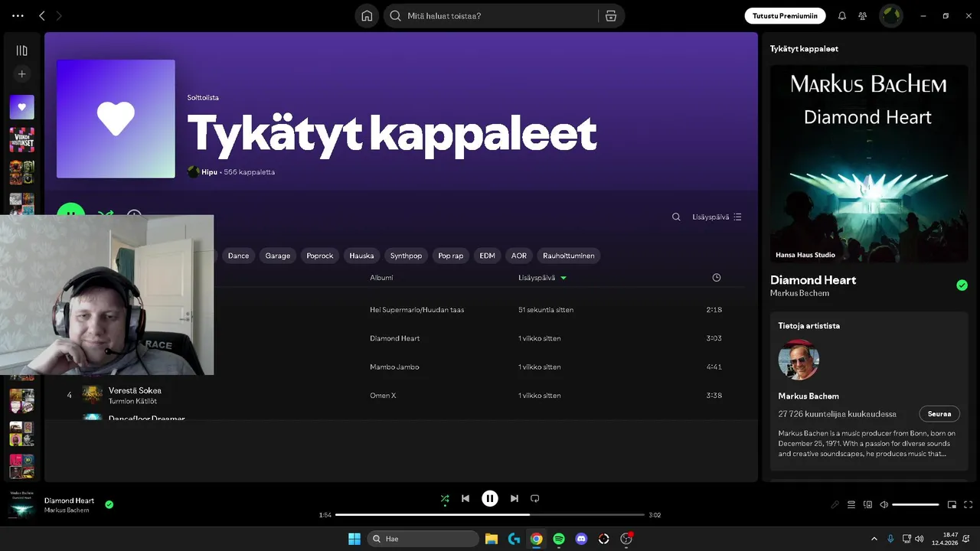Viewport: 980px width, 551px height.
Task: Click the create playlist plus icon
Action: point(21,74)
